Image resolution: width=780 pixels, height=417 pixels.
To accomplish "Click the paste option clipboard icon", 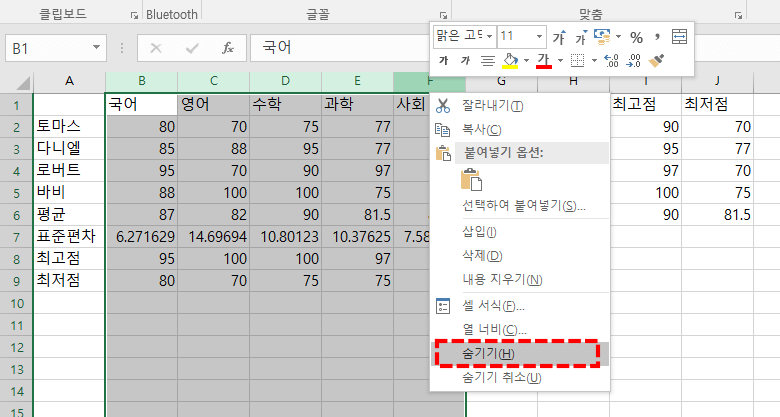I will point(471,180).
